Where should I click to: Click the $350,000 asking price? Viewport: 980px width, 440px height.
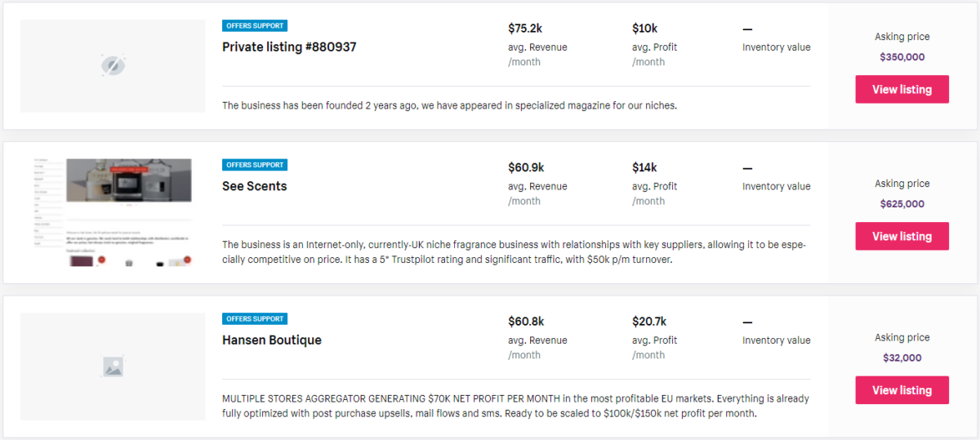(902, 57)
